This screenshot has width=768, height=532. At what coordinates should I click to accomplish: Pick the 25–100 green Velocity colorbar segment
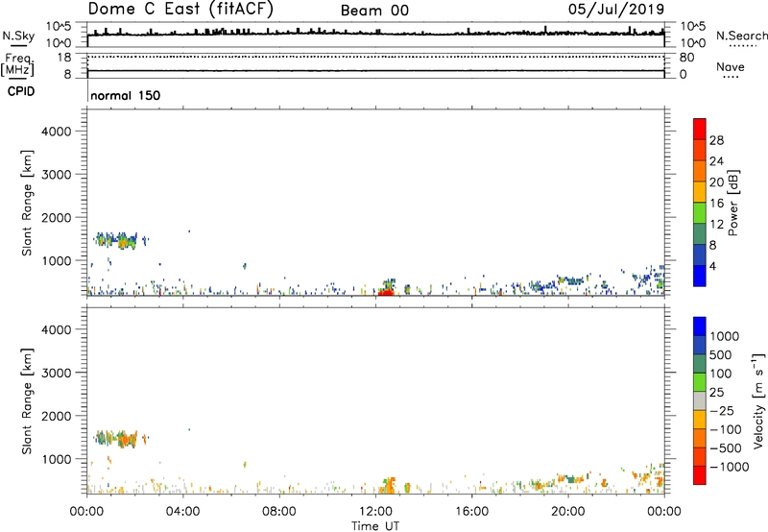pyautogui.click(x=700, y=382)
